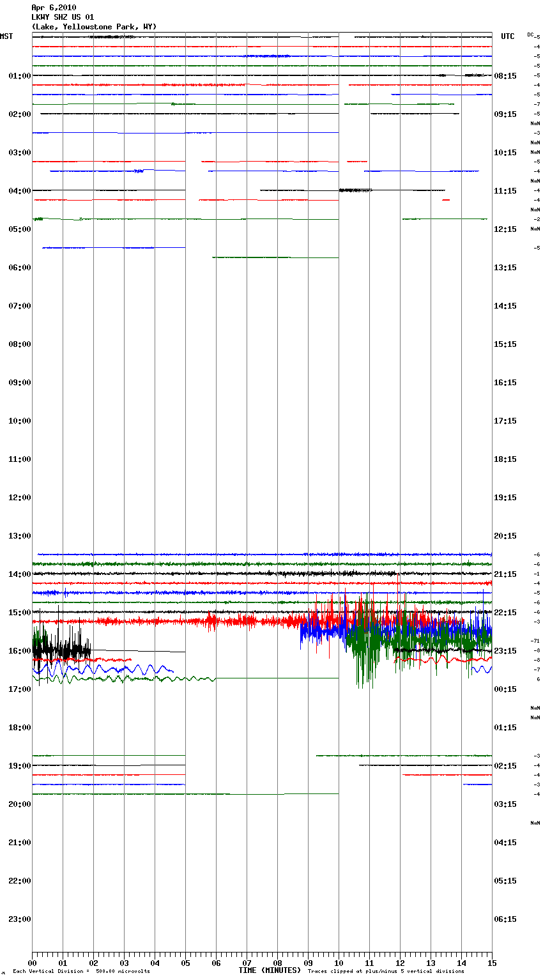
Task: Select the 20:00 MST hour label
Action: pyautogui.click(x=20, y=804)
